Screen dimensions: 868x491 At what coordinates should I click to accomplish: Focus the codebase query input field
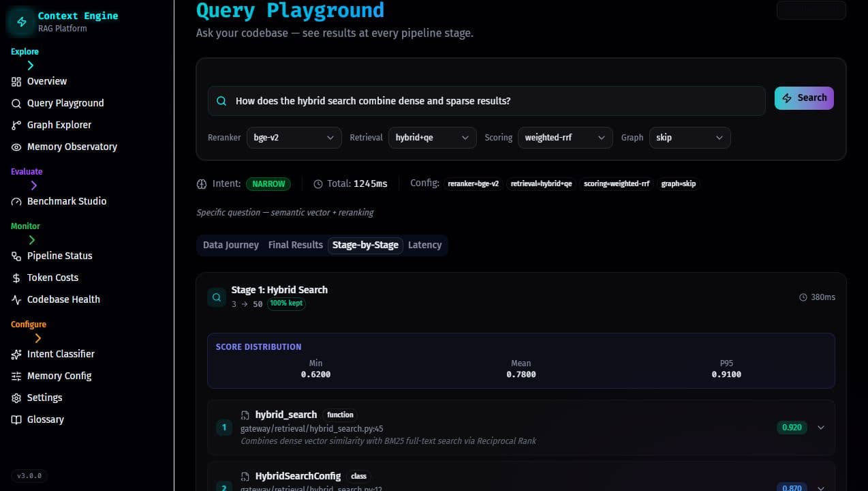click(x=486, y=101)
